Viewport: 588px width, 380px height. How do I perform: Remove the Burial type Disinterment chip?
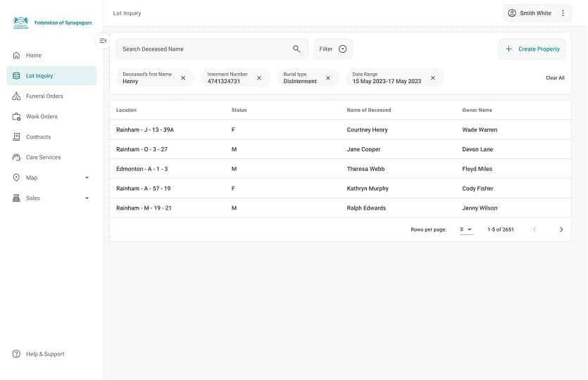point(327,78)
